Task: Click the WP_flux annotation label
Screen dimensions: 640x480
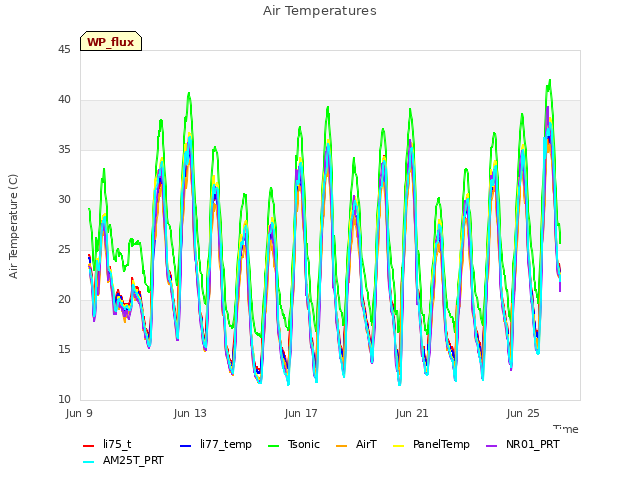Action: (x=111, y=42)
